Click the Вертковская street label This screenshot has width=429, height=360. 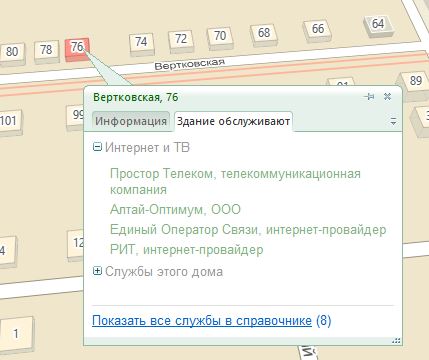pyautogui.click(x=190, y=64)
